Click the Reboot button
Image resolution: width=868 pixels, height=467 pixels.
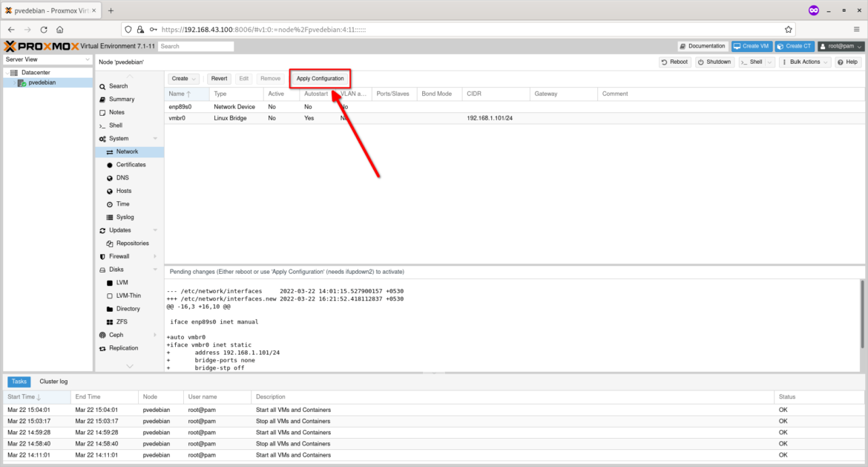[674, 62]
